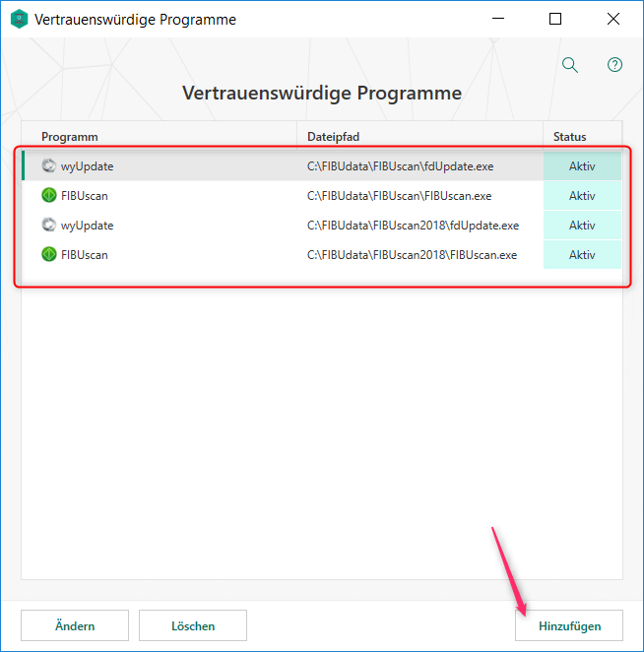Click path C:\FIBUdata\FIBUscan\FIBUscan.exe
Screen dimensions: 644x652
coord(399,196)
